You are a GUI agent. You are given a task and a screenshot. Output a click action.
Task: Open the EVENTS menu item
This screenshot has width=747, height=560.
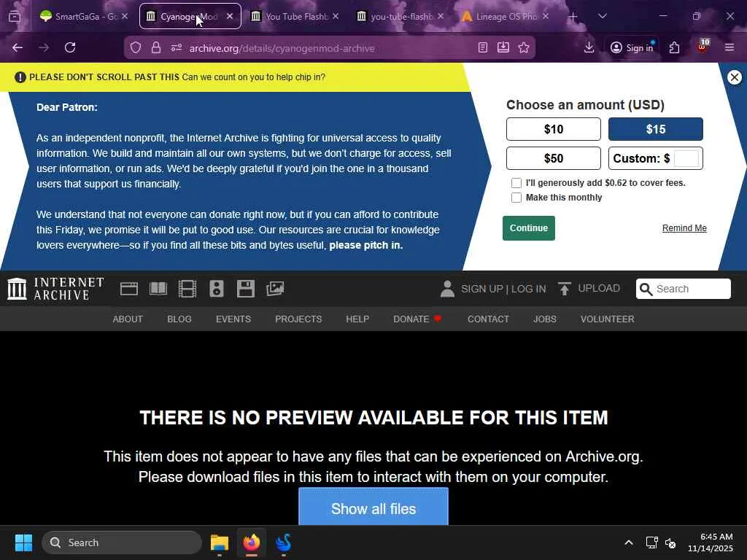point(233,319)
